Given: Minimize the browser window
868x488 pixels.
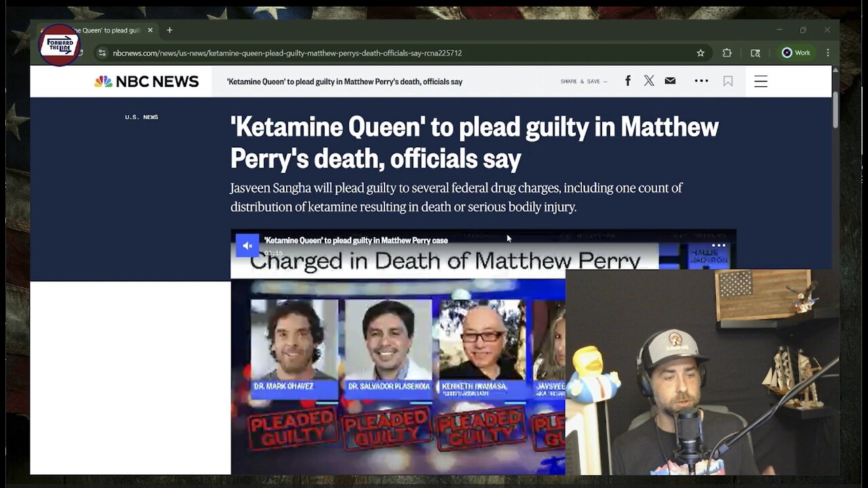Looking at the screenshot, I should pos(779,30).
